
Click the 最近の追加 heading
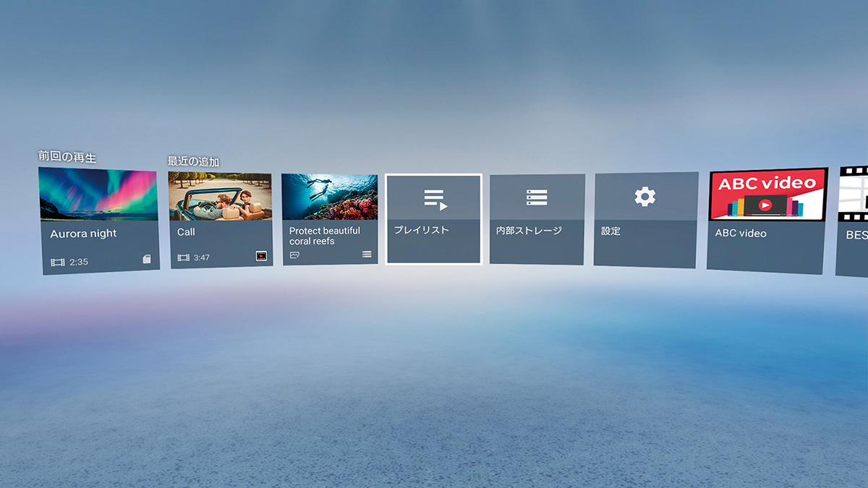193,161
